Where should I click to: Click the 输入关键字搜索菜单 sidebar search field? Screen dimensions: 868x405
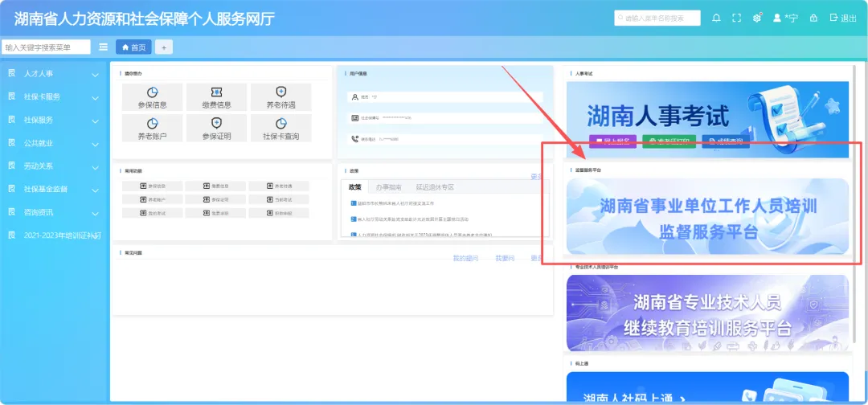tap(45, 47)
